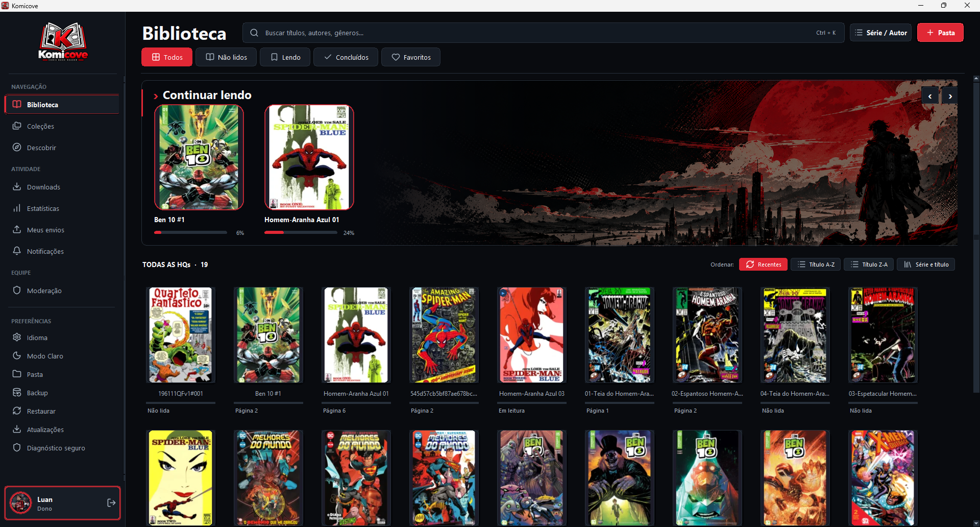Open Luan user profile avatar
This screenshot has width=980, height=527.
pyautogui.click(x=21, y=503)
